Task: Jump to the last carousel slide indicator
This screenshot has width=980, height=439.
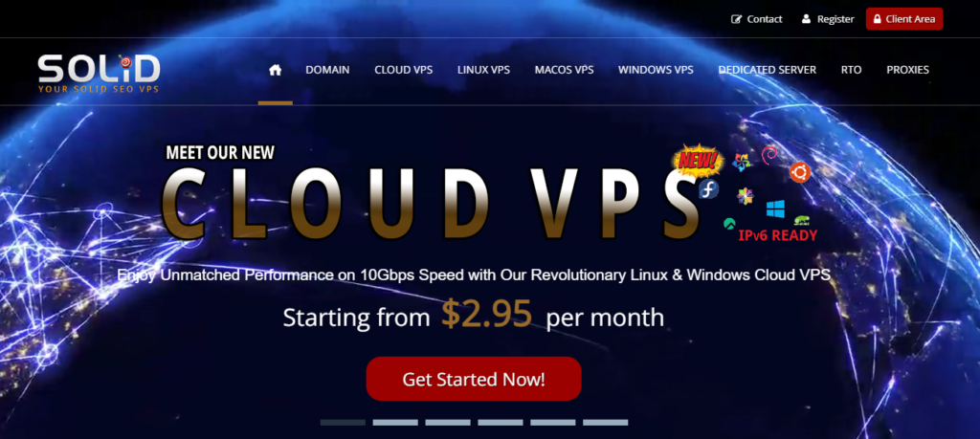Action: point(605,423)
